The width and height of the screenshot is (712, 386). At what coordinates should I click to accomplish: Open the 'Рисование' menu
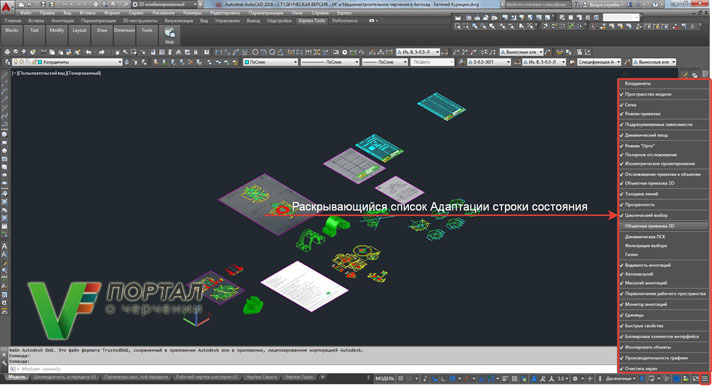click(163, 13)
